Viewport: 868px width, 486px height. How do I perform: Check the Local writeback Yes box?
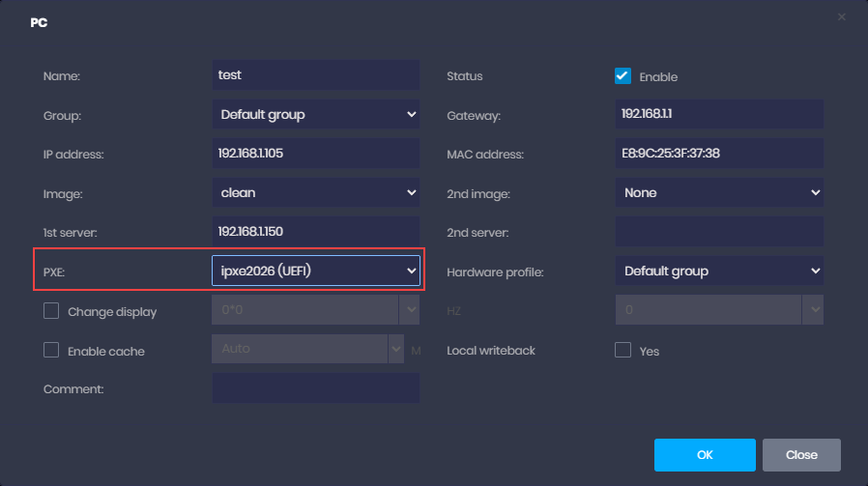tap(622, 351)
